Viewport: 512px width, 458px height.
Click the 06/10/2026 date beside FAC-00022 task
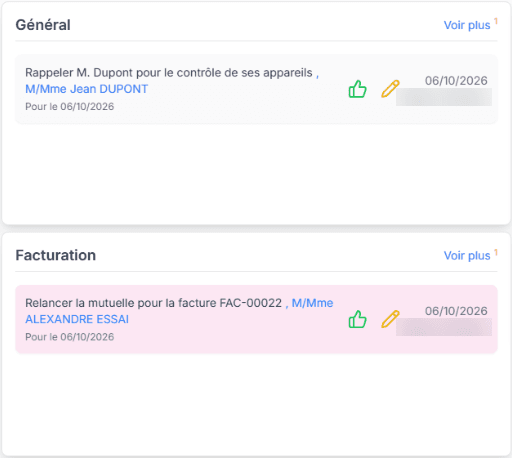[x=456, y=311]
